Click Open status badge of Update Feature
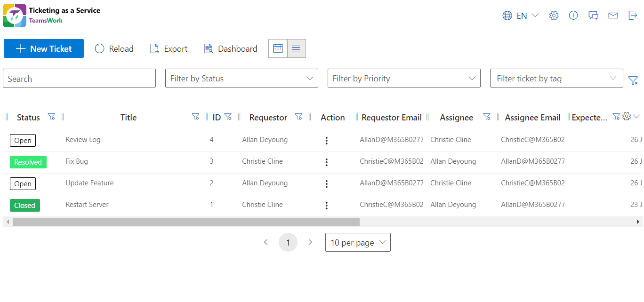Image resolution: width=644 pixels, height=302 pixels. [x=23, y=183]
